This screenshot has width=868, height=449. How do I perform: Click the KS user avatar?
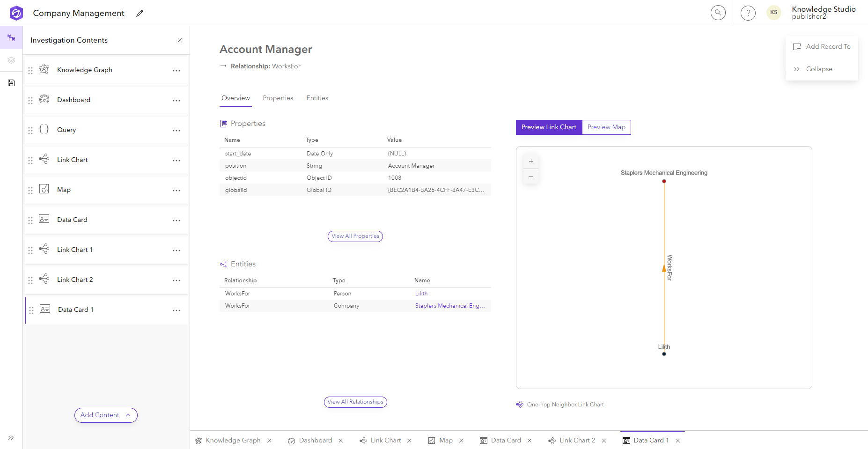tap(773, 13)
